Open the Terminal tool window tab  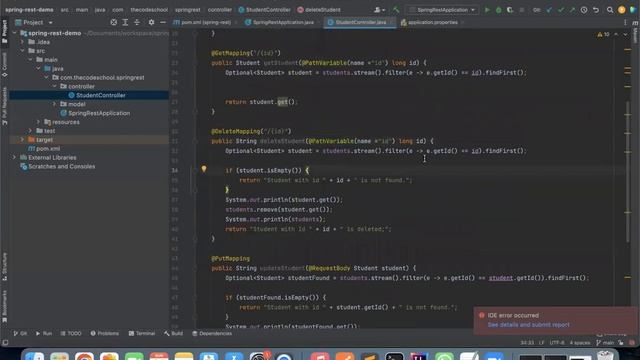[142, 333]
